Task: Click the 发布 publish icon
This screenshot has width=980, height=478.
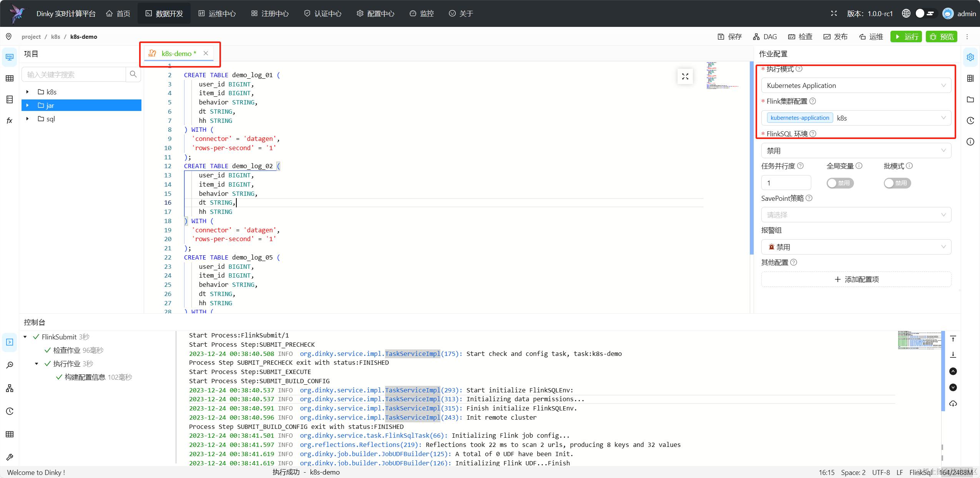Action: 827,37
